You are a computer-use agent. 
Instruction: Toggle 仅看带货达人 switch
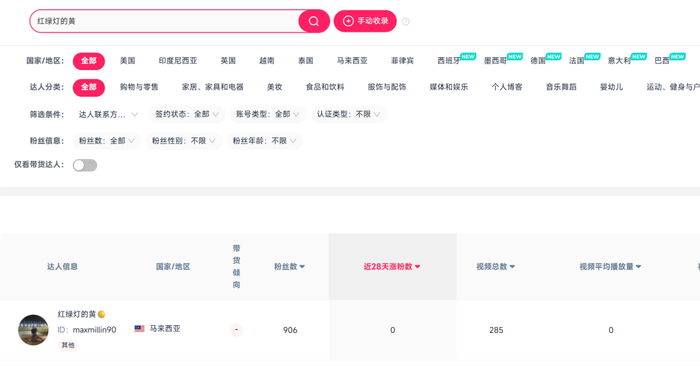(85, 165)
